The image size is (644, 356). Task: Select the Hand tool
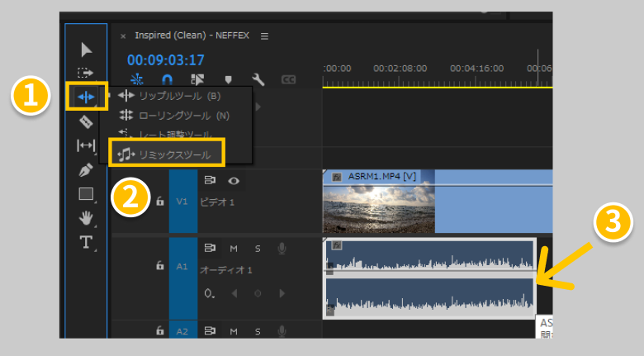[x=86, y=218]
